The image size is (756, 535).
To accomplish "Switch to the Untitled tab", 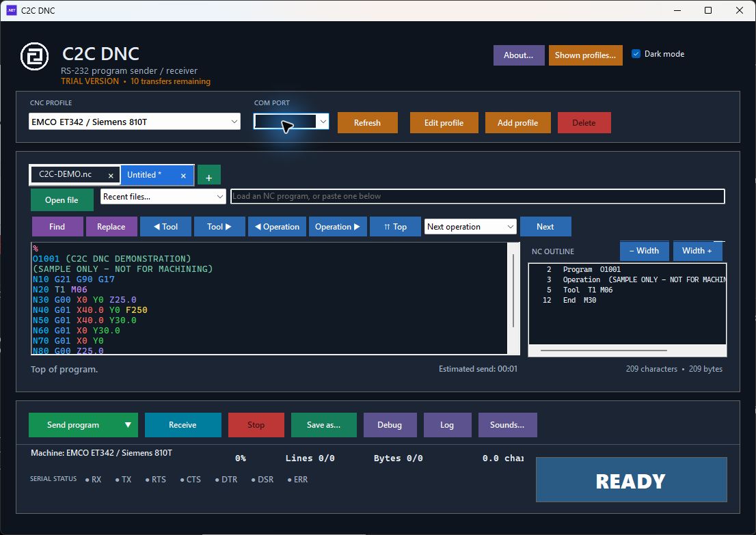I will (144, 175).
